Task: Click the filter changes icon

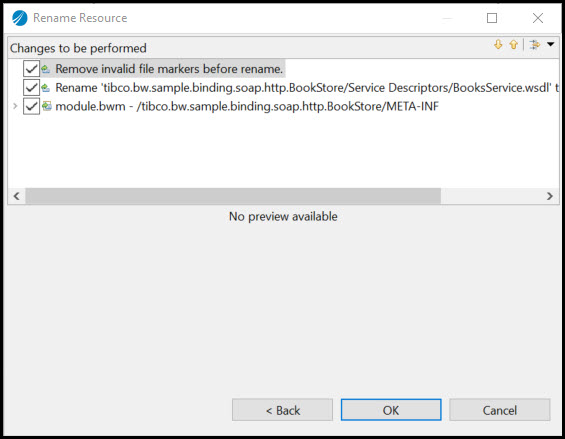Action: pyautogui.click(x=535, y=45)
